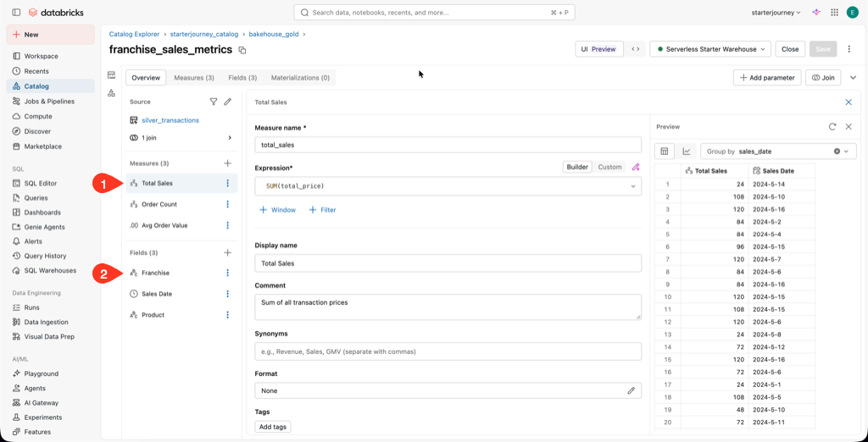Switch to the Fields (3) tab
The width and height of the screenshot is (868, 442).
(242, 78)
